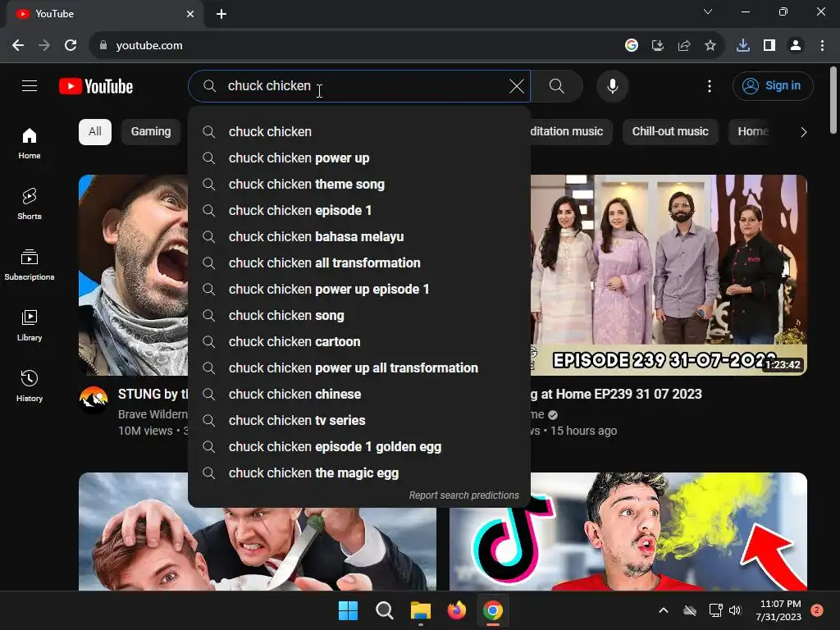Click the Brave Wilderness channel avatar
This screenshot has width=840, height=630.
tap(94, 399)
